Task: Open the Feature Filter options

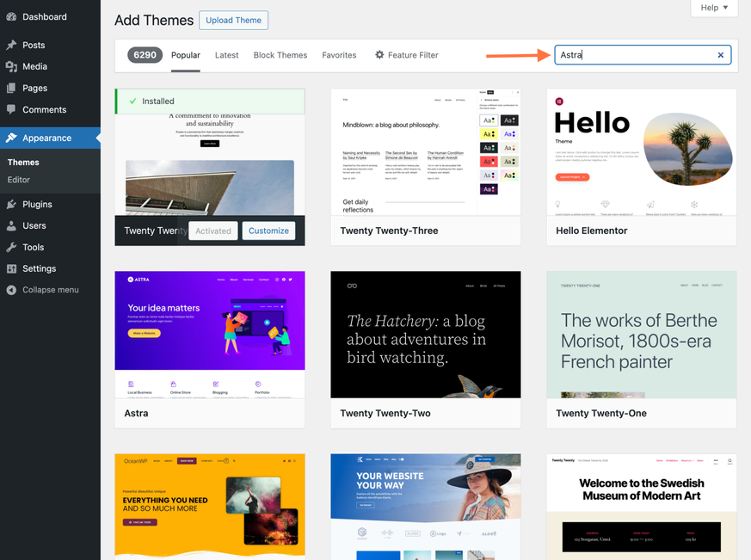Action: pos(406,55)
